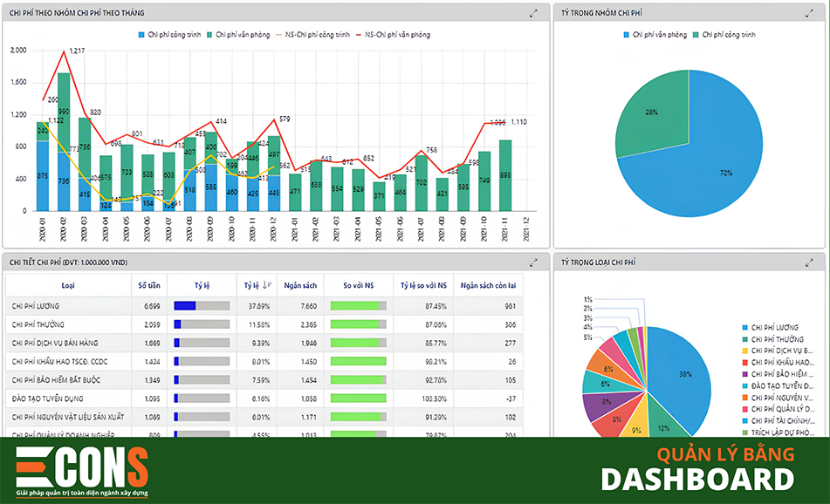Expand the 'Chi tiết chi phí' table panel
Viewport: 830px width, 504px height.
533,262
